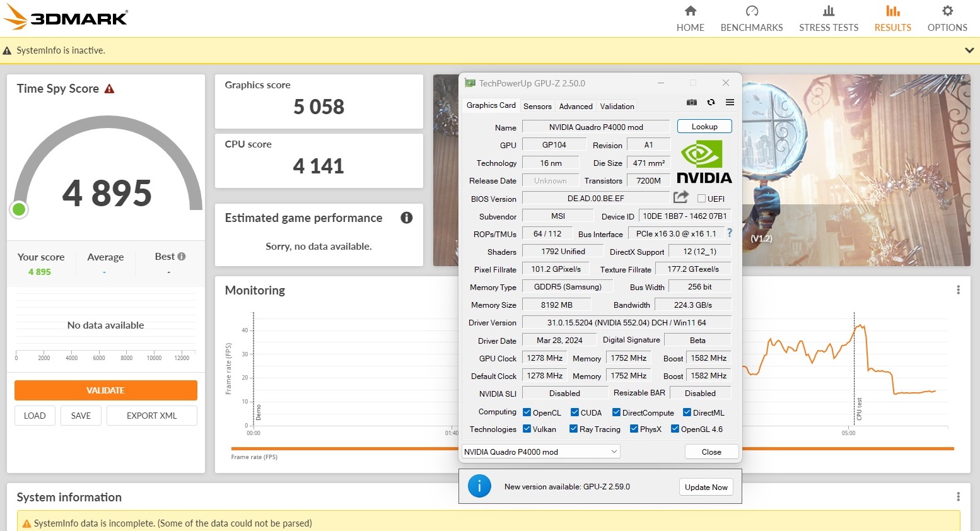
Task: Switch to the Advanced tab
Action: click(576, 107)
